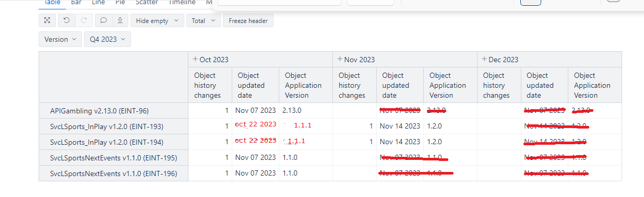This screenshot has height=197, width=644.
Task: Expand Nov 2023 column plus icon
Action: coord(340,60)
